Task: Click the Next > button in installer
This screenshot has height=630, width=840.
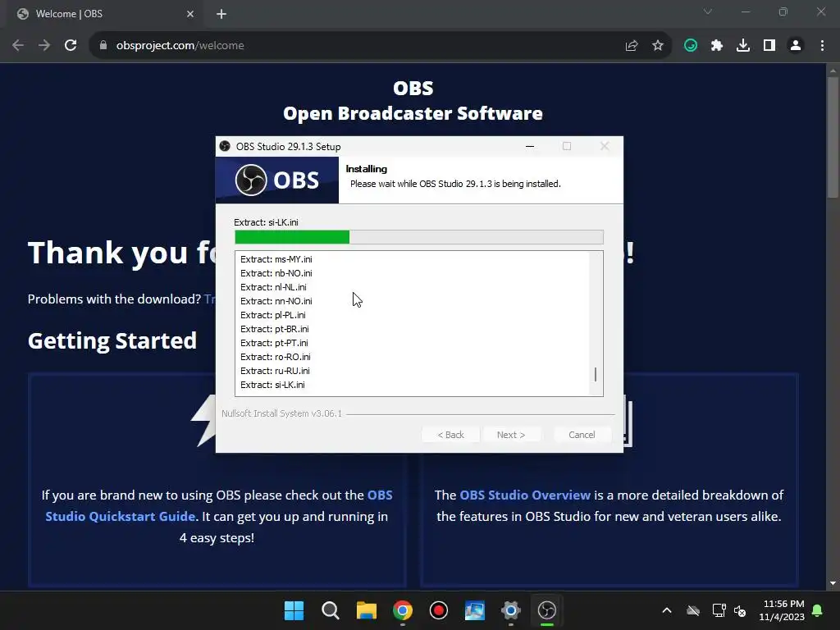Action: 511,435
